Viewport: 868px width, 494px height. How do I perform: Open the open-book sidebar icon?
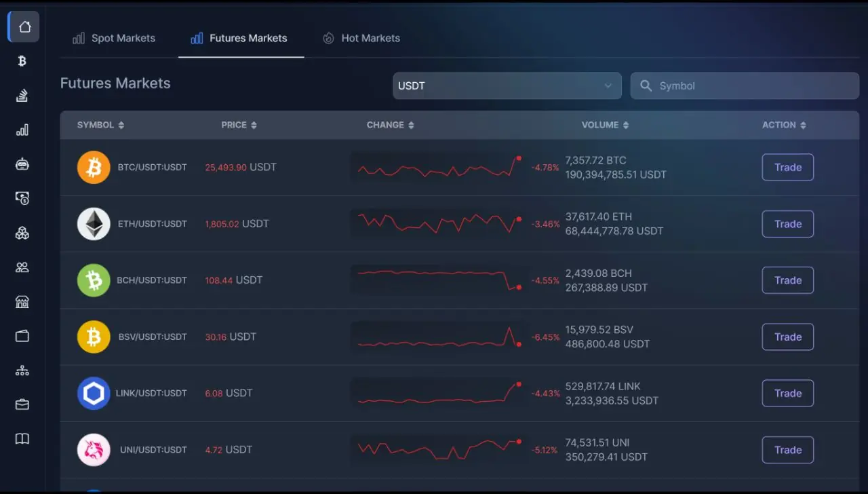point(22,439)
